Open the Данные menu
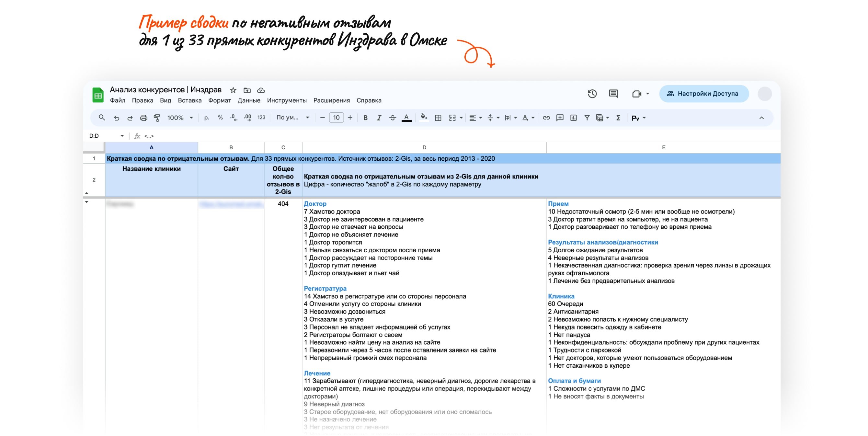Screen dimensions: 868x436 pos(249,100)
